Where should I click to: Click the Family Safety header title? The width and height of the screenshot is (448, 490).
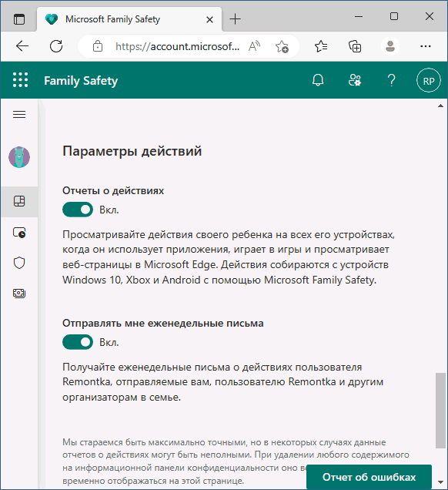click(x=81, y=81)
